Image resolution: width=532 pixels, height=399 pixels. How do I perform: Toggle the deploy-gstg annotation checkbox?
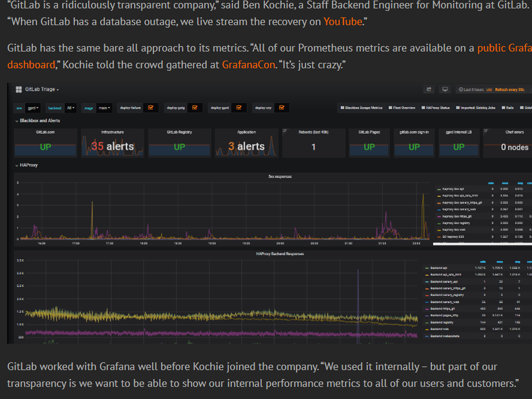pos(195,108)
